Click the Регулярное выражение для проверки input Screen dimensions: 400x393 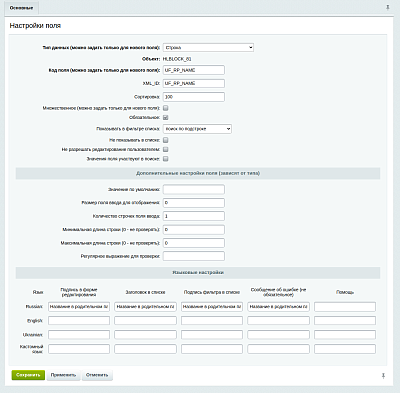194,256
